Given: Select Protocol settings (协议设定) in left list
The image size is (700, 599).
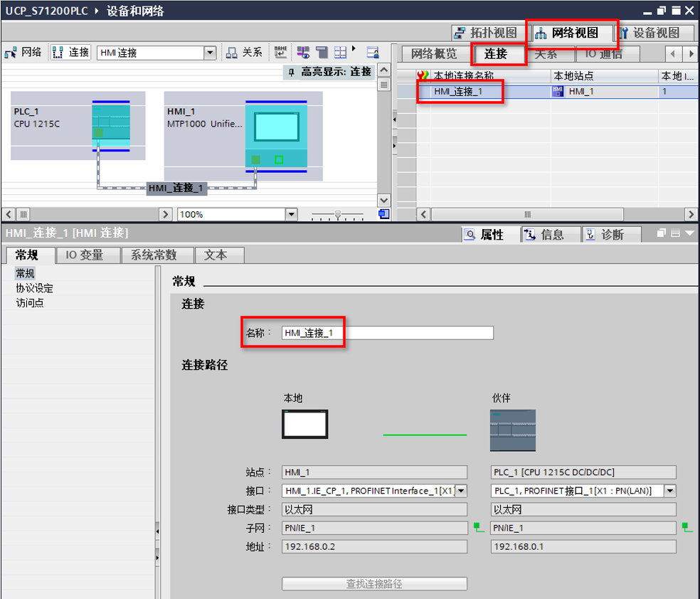Looking at the screenshot, I should 34,288.
